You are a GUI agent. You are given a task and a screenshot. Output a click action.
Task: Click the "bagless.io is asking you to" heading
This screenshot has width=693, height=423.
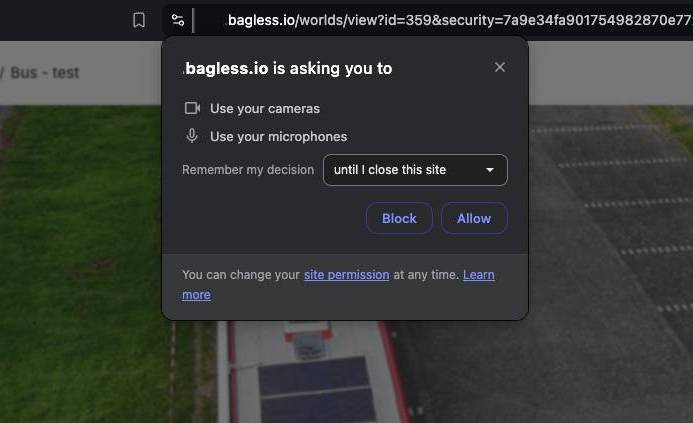click(288, 68)
